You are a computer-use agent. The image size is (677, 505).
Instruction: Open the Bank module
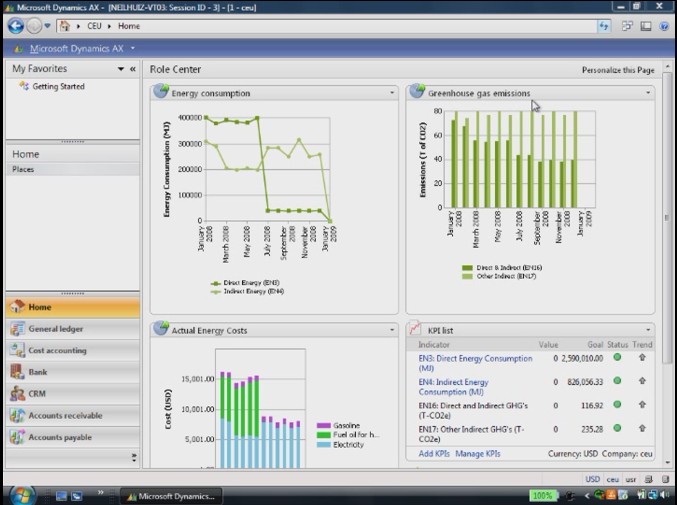pyautogui.click(x=73, y=372)
